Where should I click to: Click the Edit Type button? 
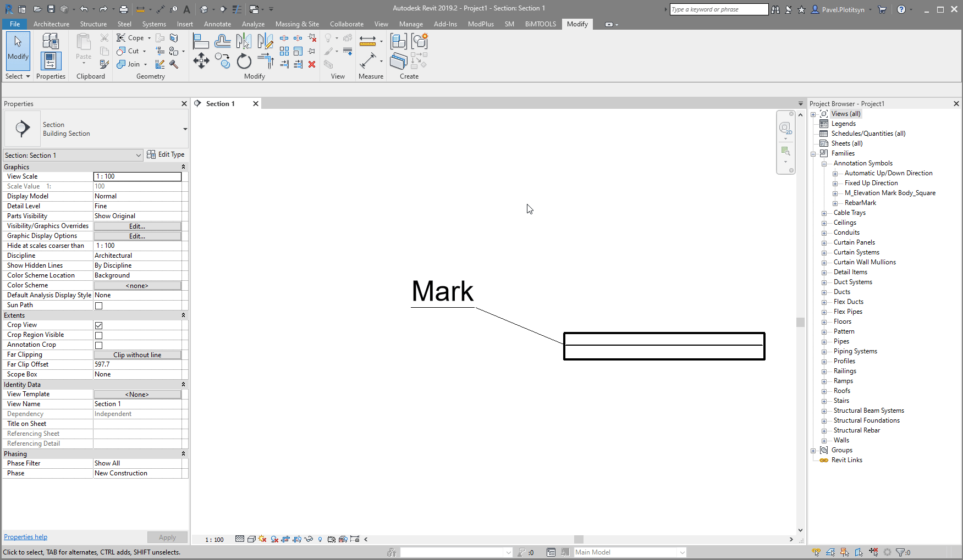click(x=166, y=154)
